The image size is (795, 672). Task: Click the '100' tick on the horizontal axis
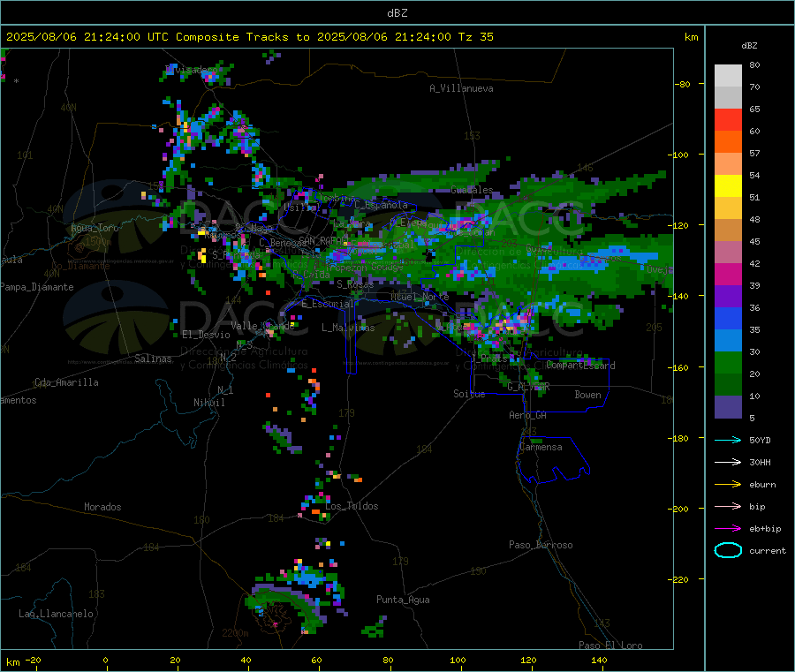(458, 661)
